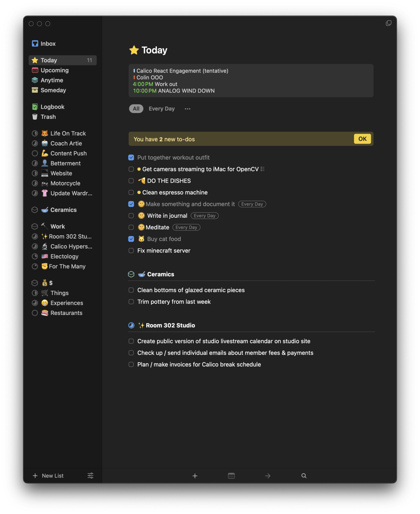Dismiss the new to-dos banner with OK

362,139
